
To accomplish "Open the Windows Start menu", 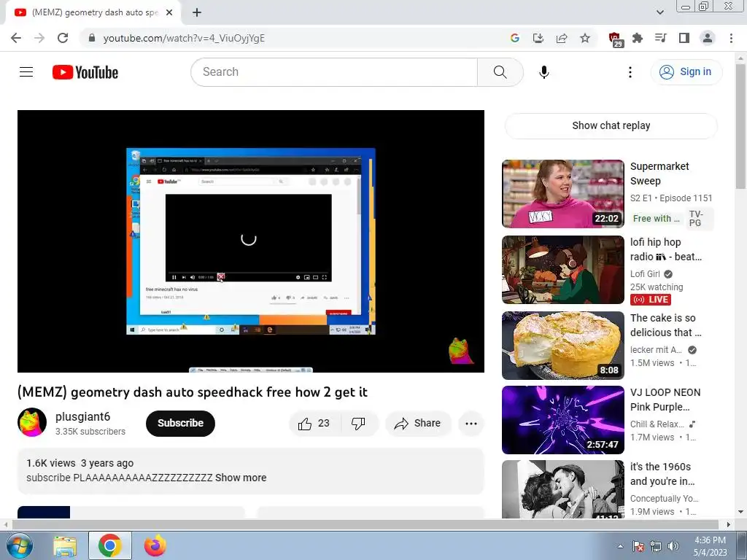I will [x=20, y=545].
